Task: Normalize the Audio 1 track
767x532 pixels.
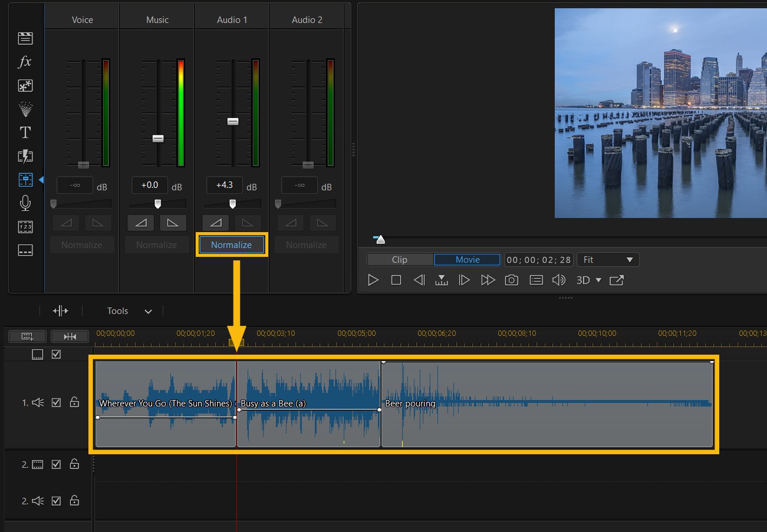Action: tap(231, 244)
